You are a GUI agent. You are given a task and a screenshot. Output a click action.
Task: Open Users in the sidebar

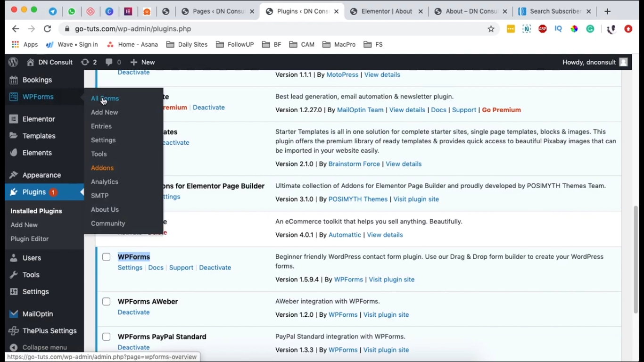pos(32,258)
